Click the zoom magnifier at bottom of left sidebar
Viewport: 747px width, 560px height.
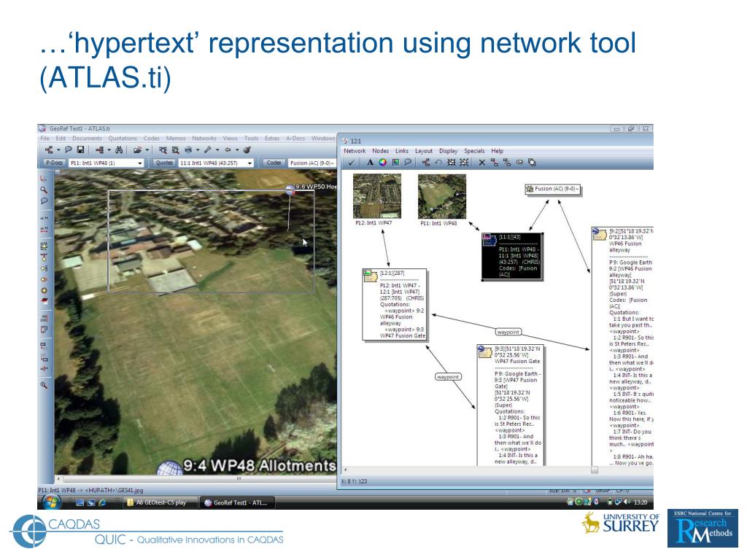pyautogui.click(x=44, y=385)
